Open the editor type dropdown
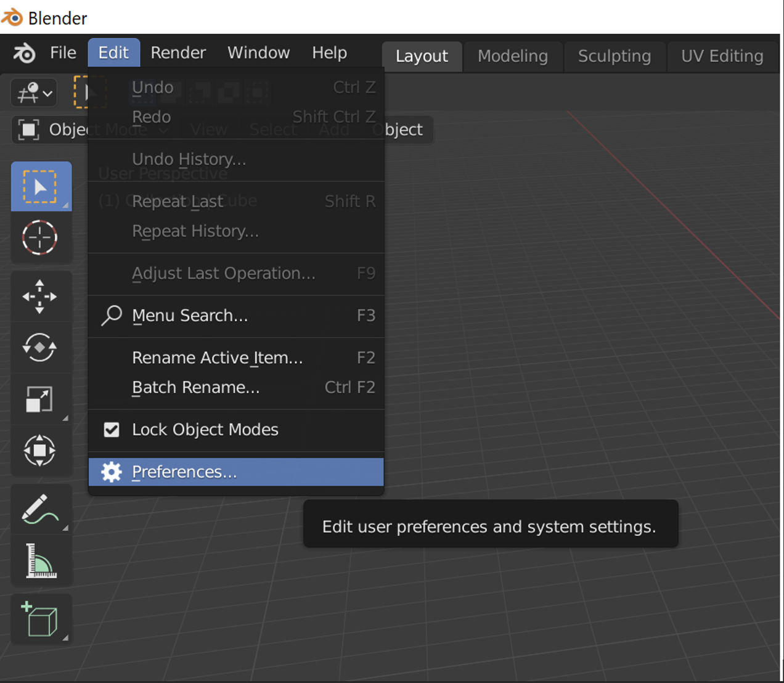This screenshot has width=784, height=683. pyautogui.click(x=34, y=94)
